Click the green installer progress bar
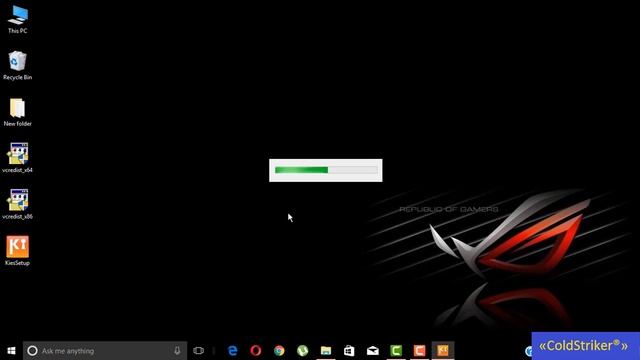The height and width of the screenshot is (360, 640). click(x=326, y=170)
